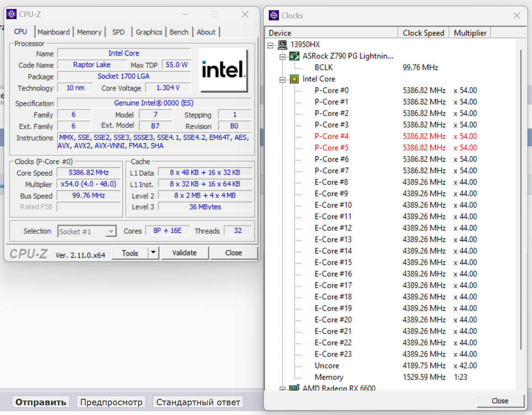This screenshot has height=415, width=532.
Task: Click the 1:23 memory multiplier value
Action: click(460, 377)
